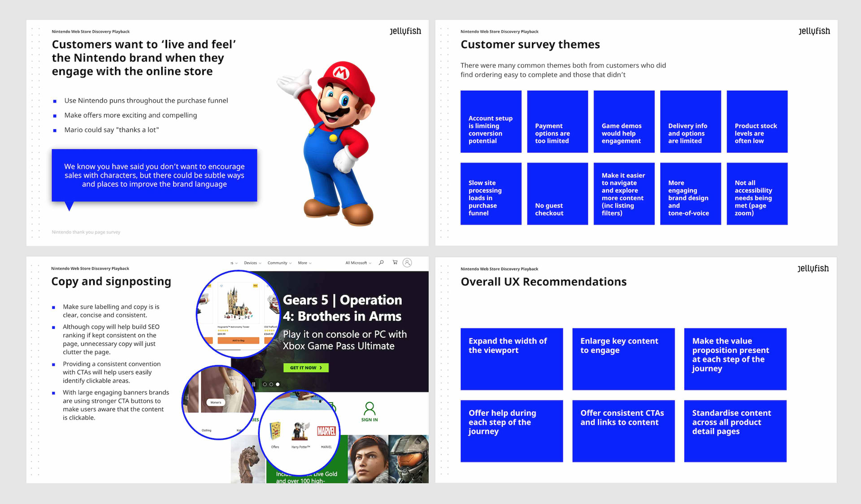Click the Offers book icon
The image size is (861, 504).
275,431
